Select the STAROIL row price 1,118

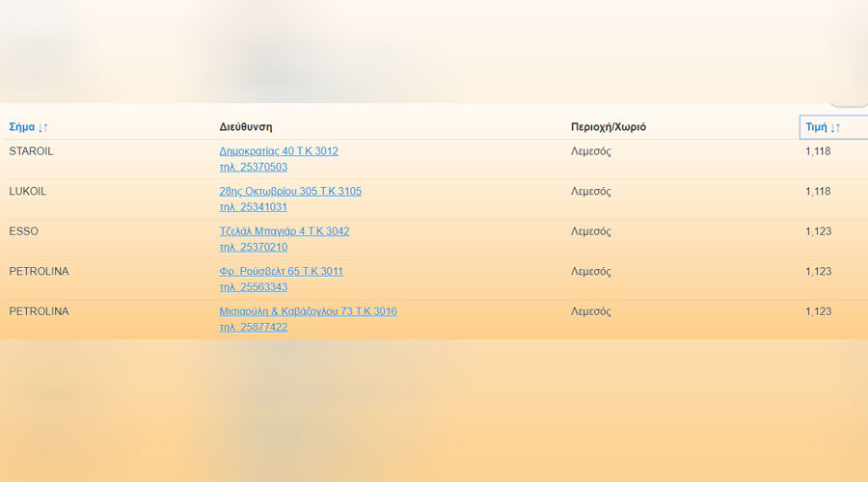[818, 151]
